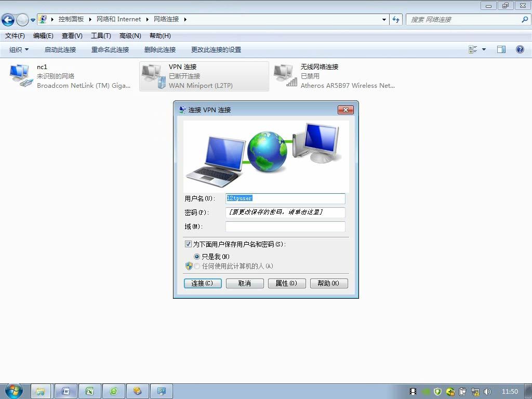Open the address bar history dropdown

[384, 19]
